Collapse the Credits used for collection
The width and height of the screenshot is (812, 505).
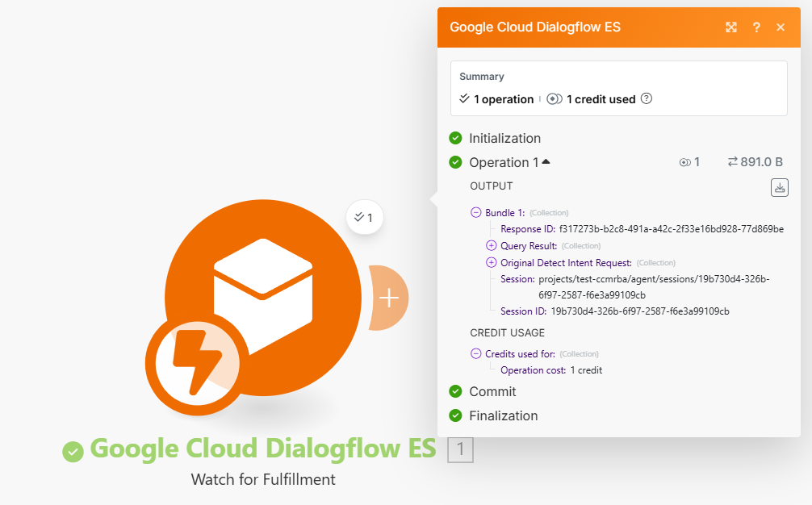coord(475,353)
